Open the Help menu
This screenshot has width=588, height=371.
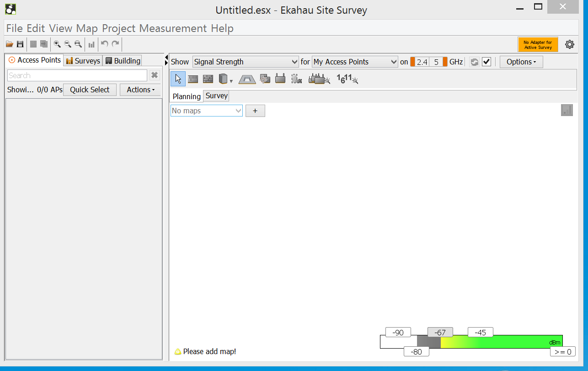click(222, 28)
